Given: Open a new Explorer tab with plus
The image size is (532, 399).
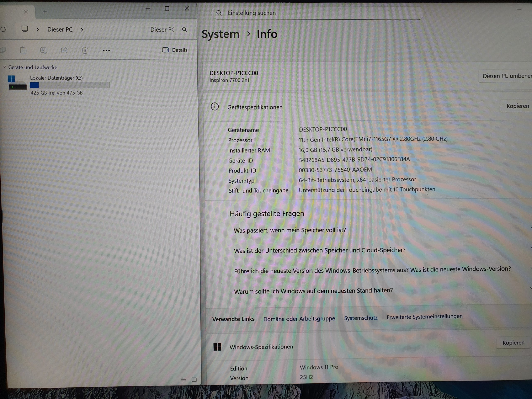Looking at the screenshot, I should (x=45, y=12).
